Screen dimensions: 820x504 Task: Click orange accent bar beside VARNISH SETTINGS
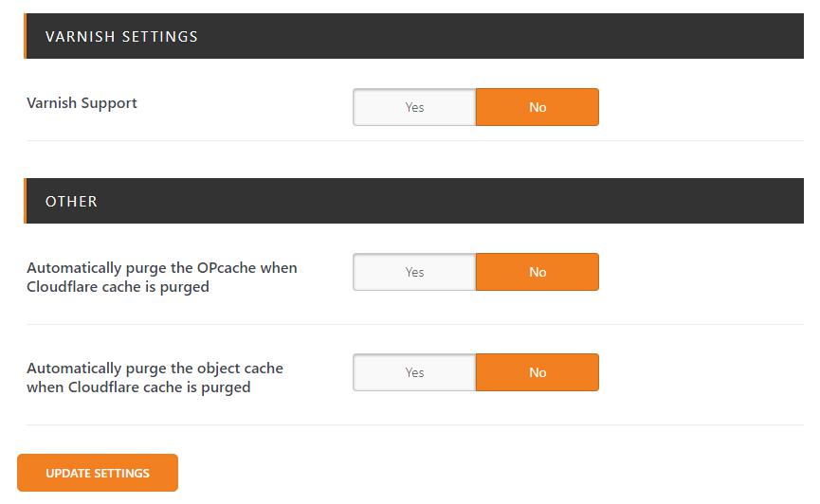pyautogui.click(x=25, y=37)
